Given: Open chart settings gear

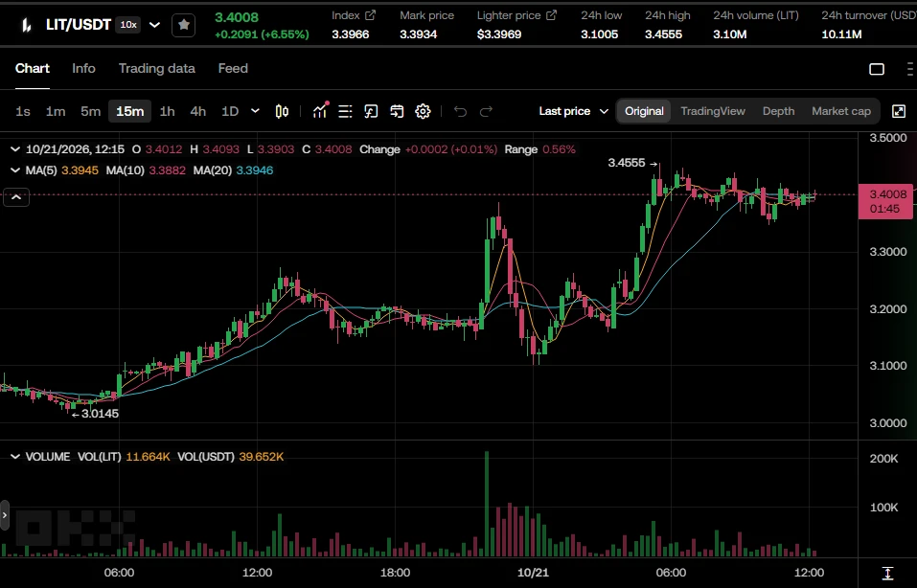Looking at the screenshot, I should coord(423,111).
